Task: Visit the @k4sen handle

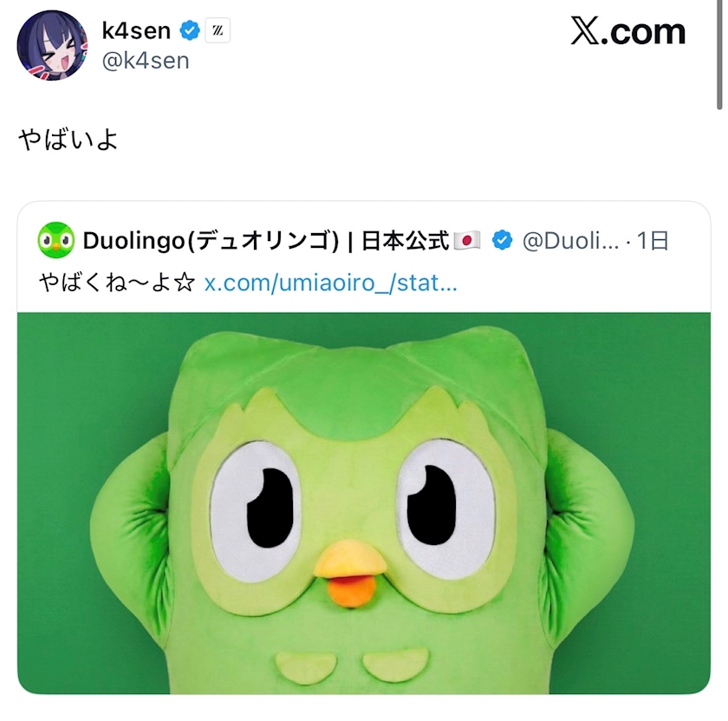Action: click(x=146, y=62)
